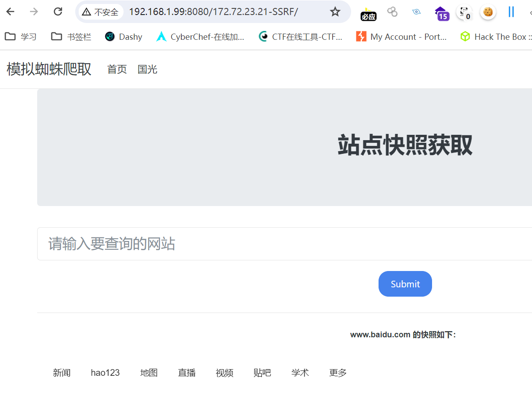Click the 模拟蜘蛛爬取 site brand link
Image resolution: width=532 pixels, height=397 pixels.
49,69
